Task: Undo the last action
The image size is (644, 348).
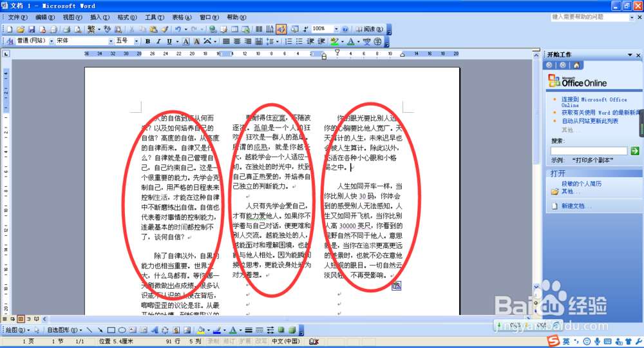Action: [178, 29]
